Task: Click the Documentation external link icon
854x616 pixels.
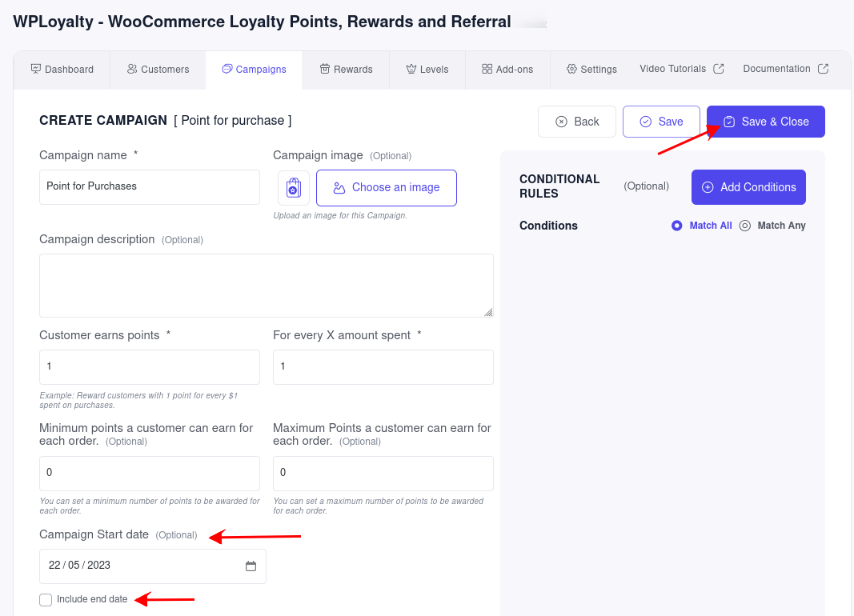Action: coord(823,69)
